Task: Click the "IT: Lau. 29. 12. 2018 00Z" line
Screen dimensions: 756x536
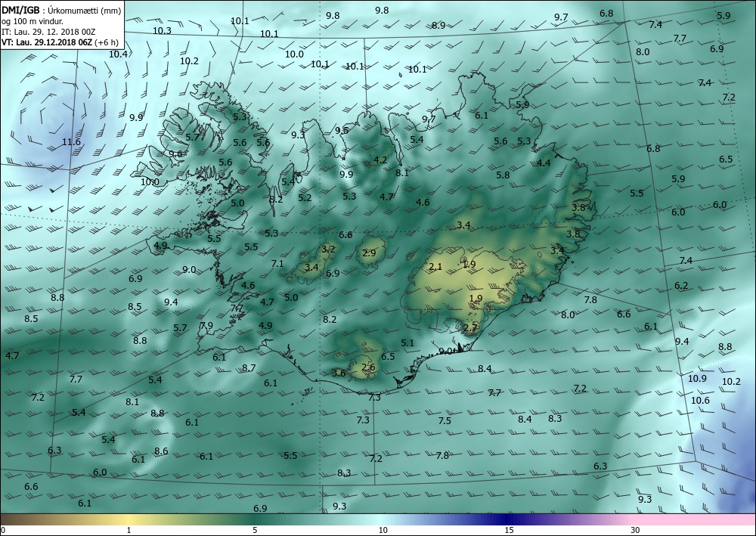Action: coord(48,32)
